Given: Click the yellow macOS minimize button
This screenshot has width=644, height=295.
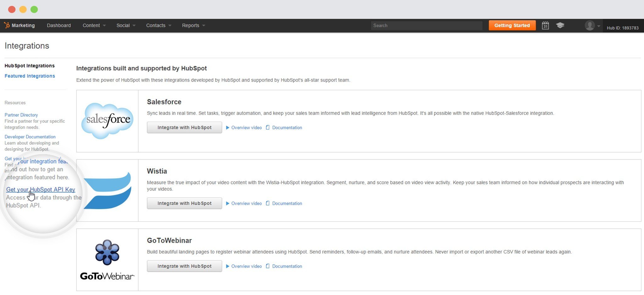Looking at the screenshot, I should [23, 9].
